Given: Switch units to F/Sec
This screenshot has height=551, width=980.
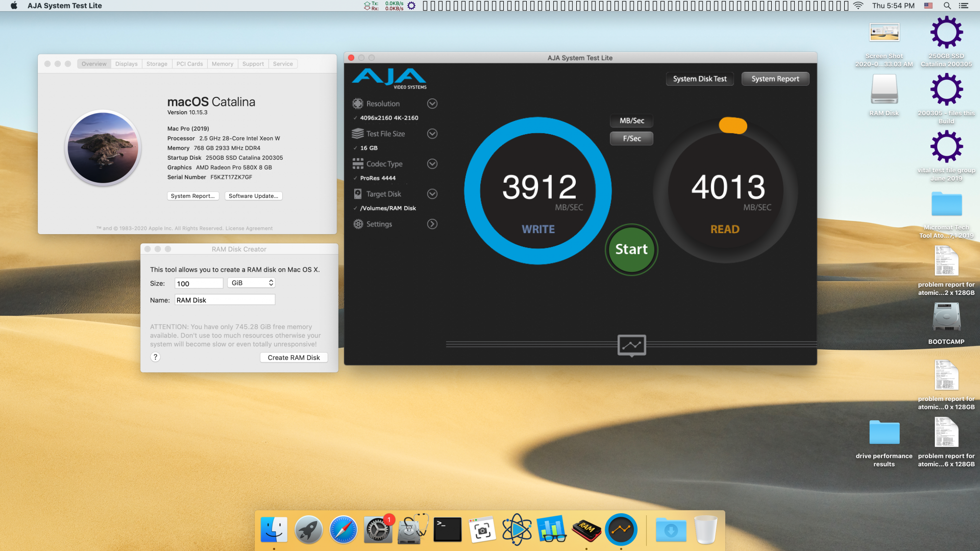Looking at the screenshot, I should pos(632,139).
